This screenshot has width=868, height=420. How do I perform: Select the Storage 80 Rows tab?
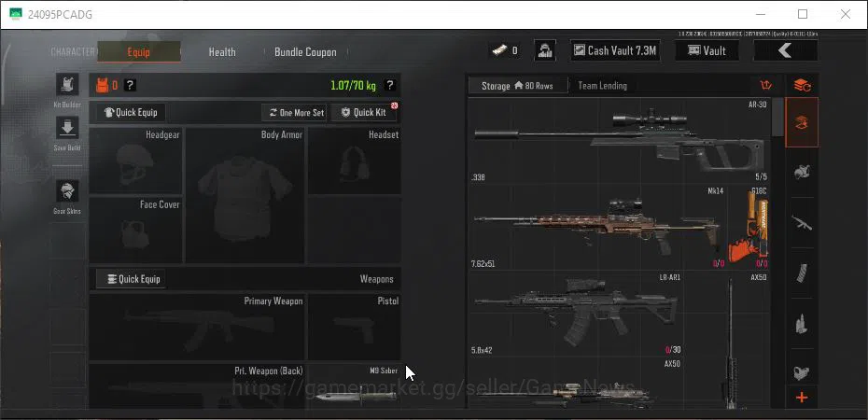(518, 86)
